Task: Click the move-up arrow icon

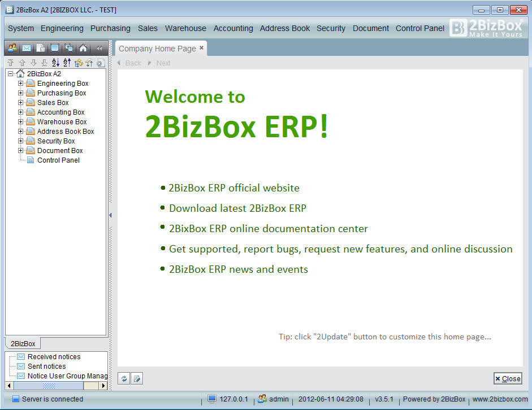Action: click(x=22, y=63)
